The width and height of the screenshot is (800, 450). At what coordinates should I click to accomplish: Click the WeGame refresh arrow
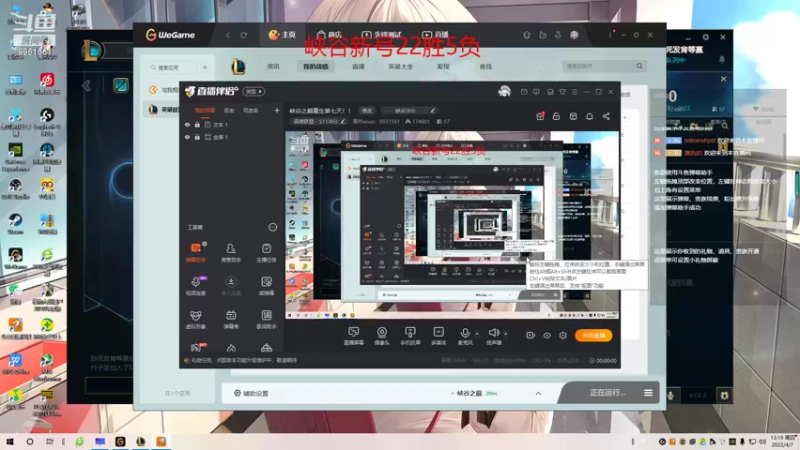(244, 35)
